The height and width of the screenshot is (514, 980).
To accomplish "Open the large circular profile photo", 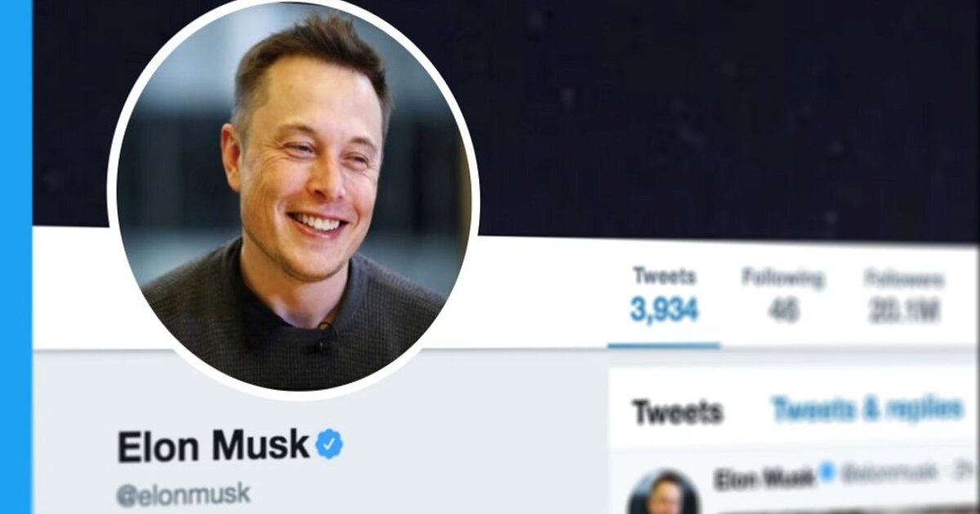I will pos(293,197).
